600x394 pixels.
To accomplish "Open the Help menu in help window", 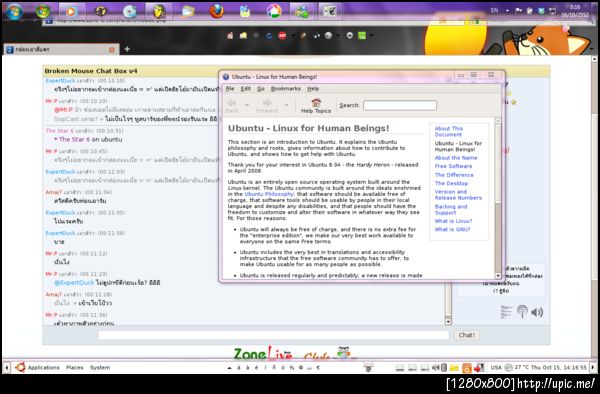I will (x=313, y=89).
